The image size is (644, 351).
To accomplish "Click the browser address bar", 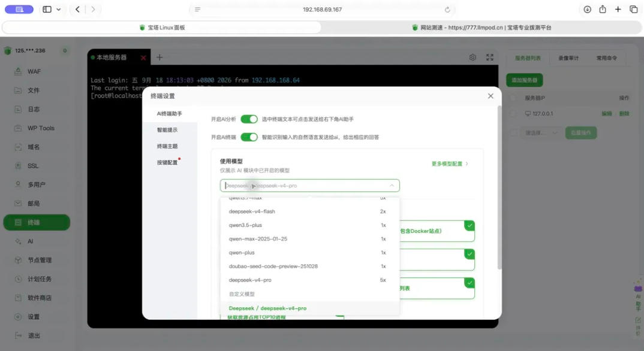I will click(x=322, y=10).
